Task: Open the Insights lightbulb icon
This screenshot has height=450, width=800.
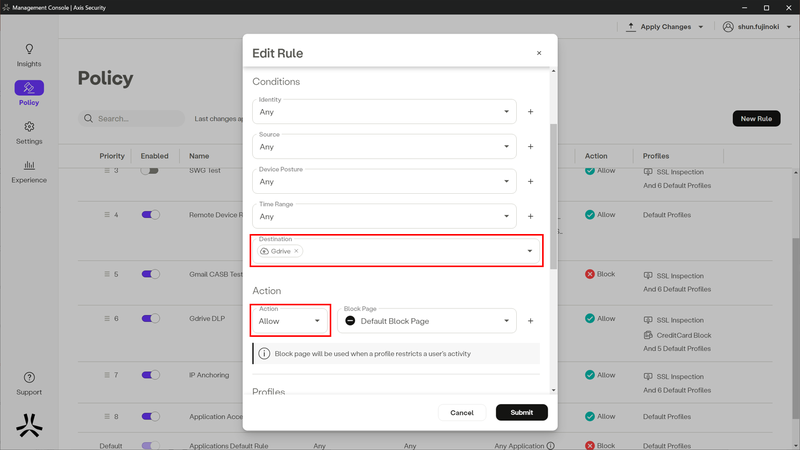Action: click(x=29, y=49)
